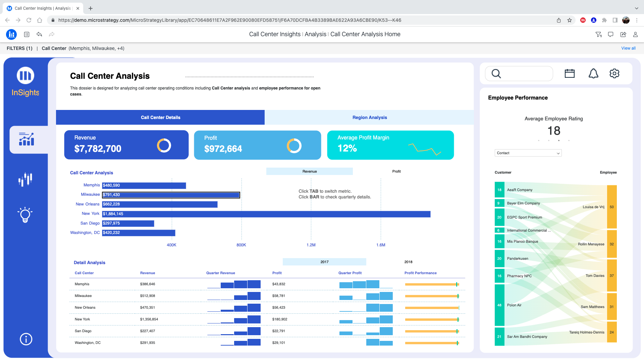Select the Call Center Details tab

pyautogui.click(x=160, y=117)
